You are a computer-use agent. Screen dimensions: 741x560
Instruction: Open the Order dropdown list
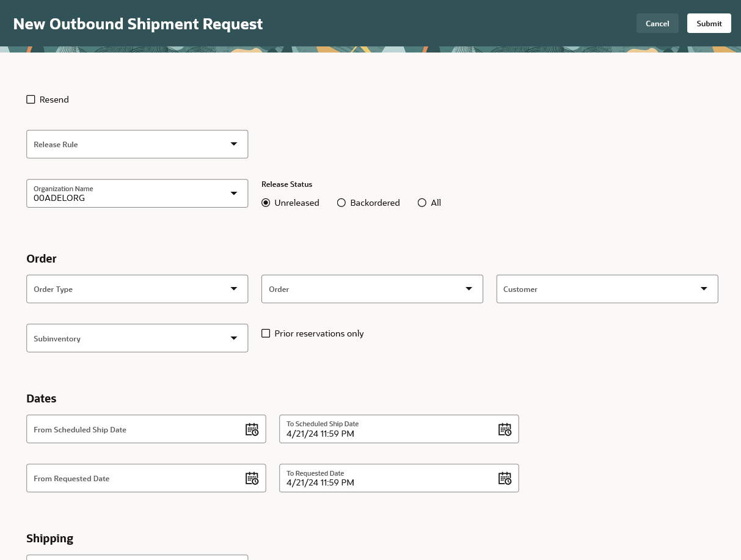[x=469, y=289]
